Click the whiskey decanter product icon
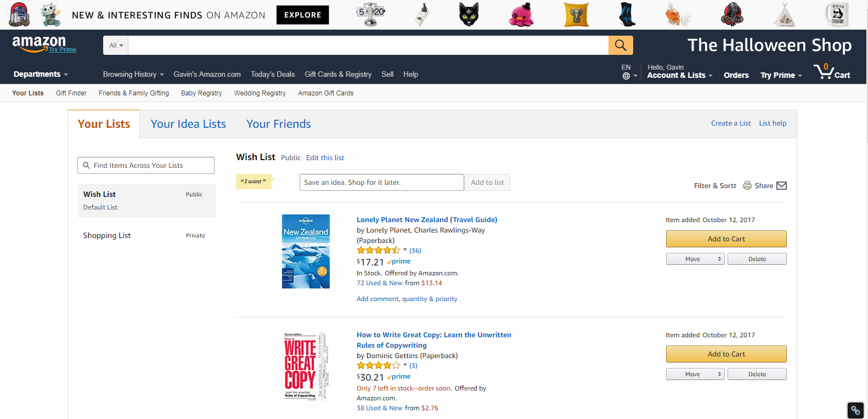This screenshot has width=868, height=419. [x=678, y=15]
